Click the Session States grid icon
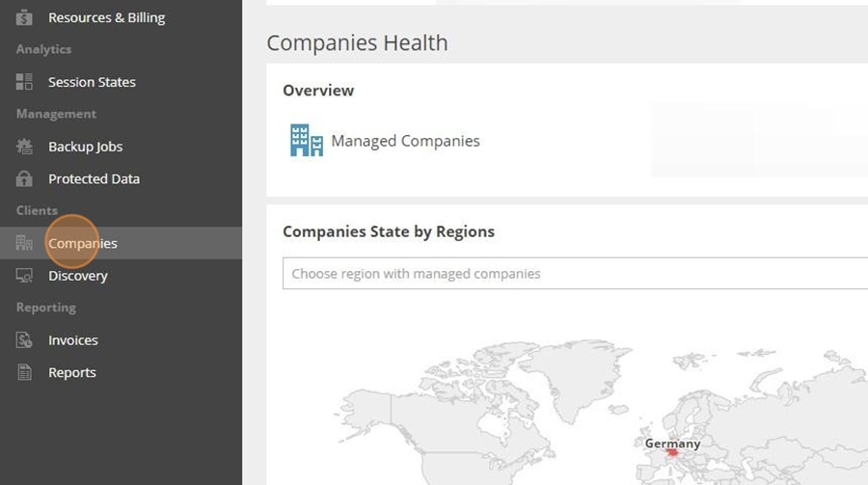The image size is (868, 485). coord(24,82)
